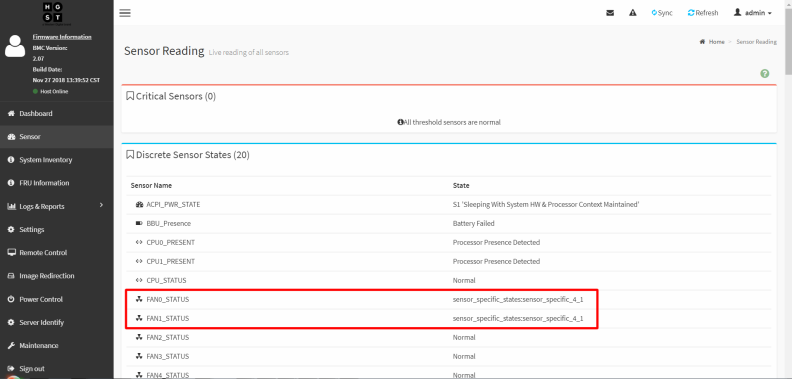This screenshot has height=379, width=792.
Task: Open System Inventory page
Action: (x=57, y=160)
